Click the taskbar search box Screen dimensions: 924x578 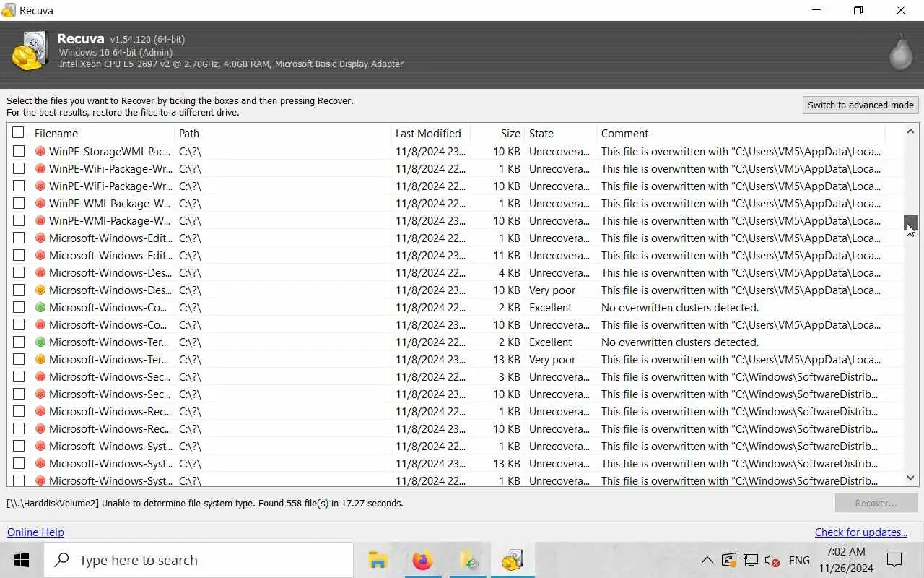199,560
